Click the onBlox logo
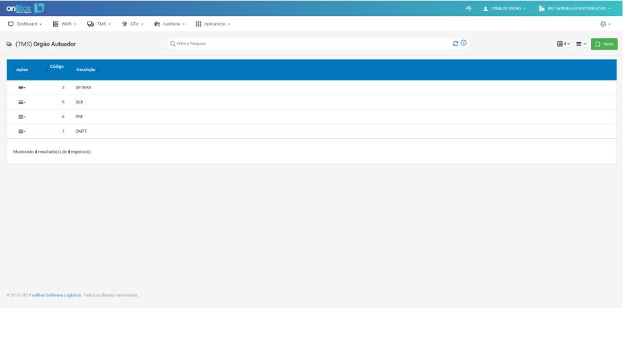Image resolution: width=644 pixels, height=362 pixels. pos(25,8)
